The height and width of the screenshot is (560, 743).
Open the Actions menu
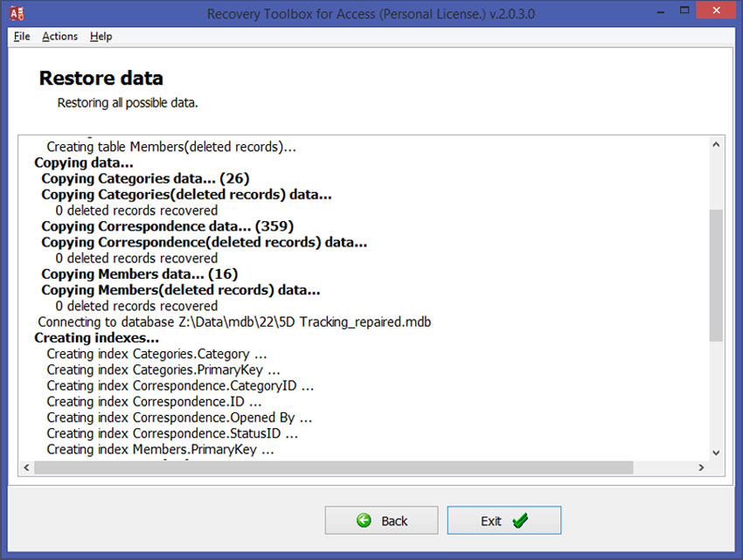pyautogui.click(x=59, y=37)
